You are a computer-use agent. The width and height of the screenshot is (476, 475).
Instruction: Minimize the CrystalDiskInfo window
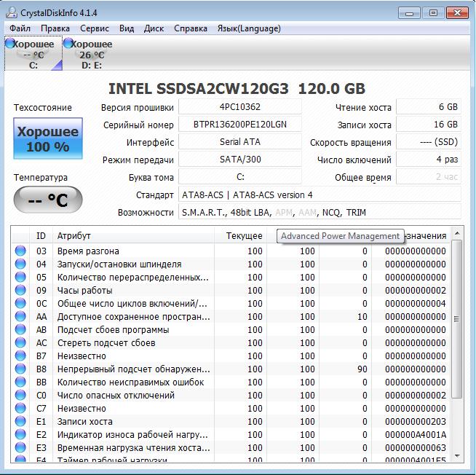[x=409, y=13]
